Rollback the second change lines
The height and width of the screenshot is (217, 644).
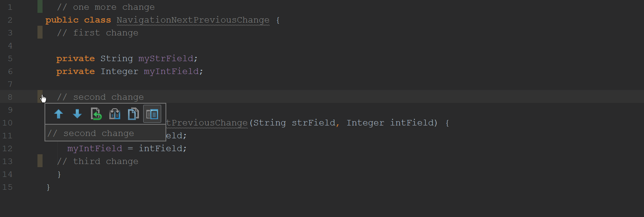[x=96, y=114]
